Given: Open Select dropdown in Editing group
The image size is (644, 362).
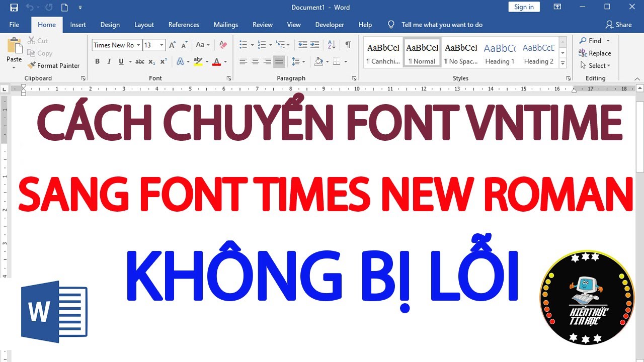Looking at the screenshot, I should point(595,65).
